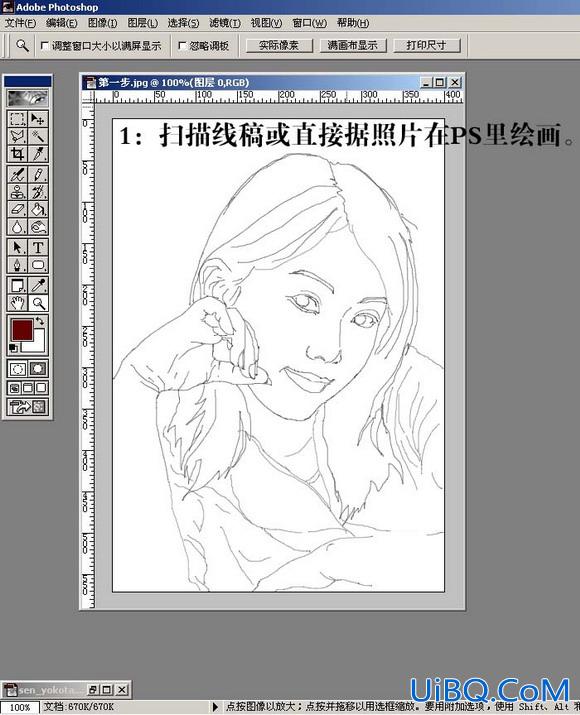
Task: Pick the dark red foreground color swatch
Action: [x=21, y=329]
